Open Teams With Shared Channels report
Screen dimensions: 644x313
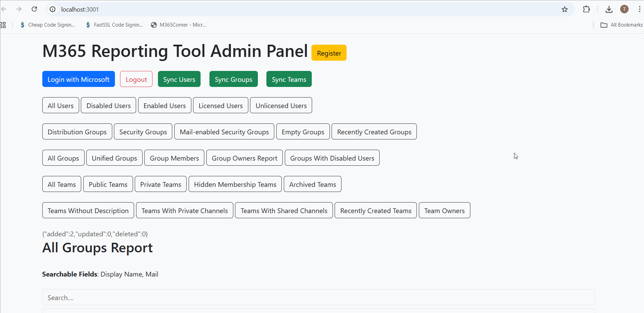(x=284, y=210)
